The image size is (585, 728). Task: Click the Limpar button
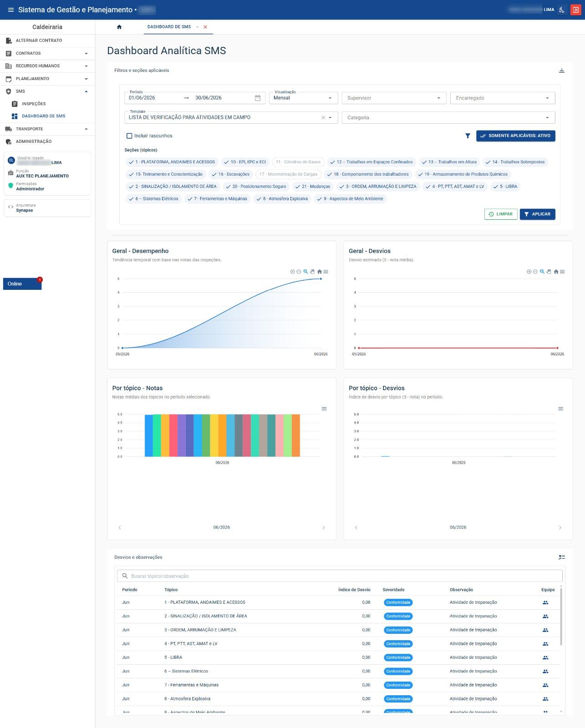[501, 214]
